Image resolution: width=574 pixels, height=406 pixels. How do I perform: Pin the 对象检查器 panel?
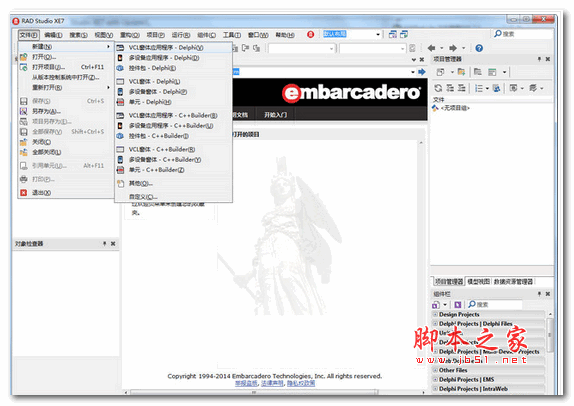(x=104, y=243)
